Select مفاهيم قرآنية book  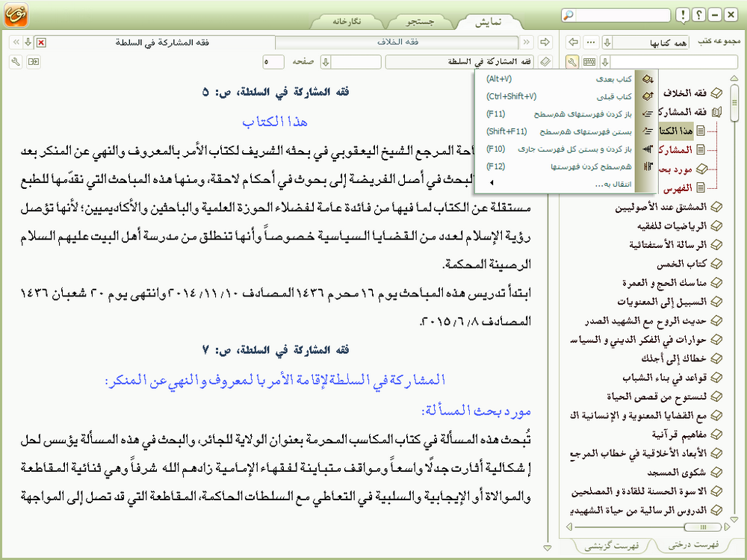[679, 435]
